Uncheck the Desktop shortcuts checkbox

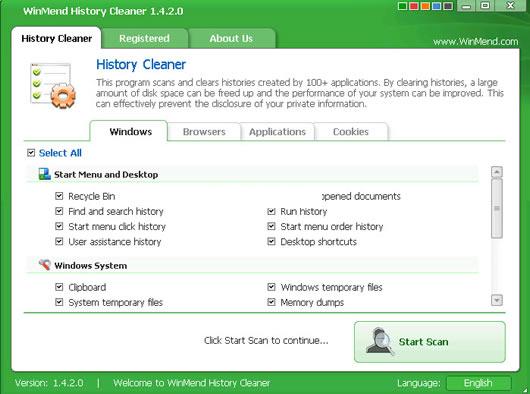tap(271, 242)
